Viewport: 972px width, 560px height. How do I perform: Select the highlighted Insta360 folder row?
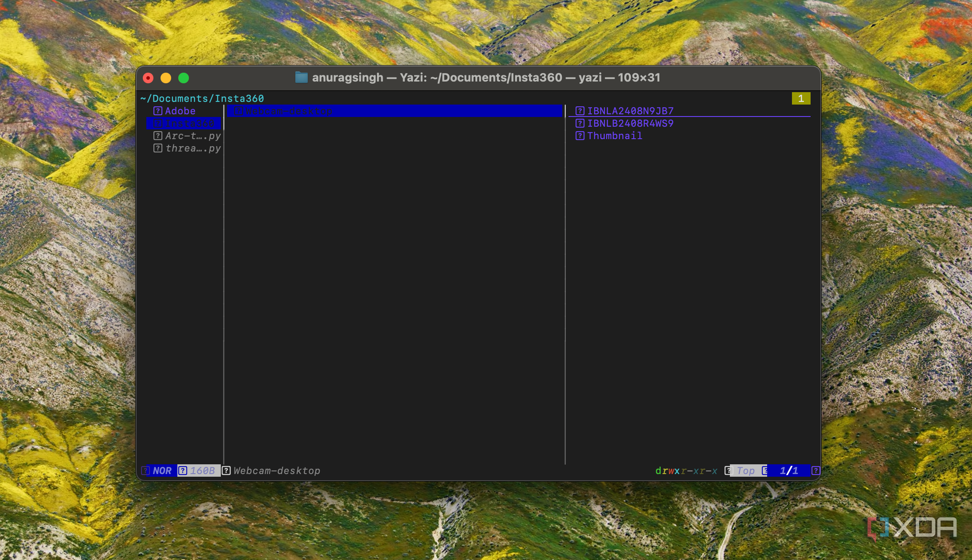coord(184,123)
